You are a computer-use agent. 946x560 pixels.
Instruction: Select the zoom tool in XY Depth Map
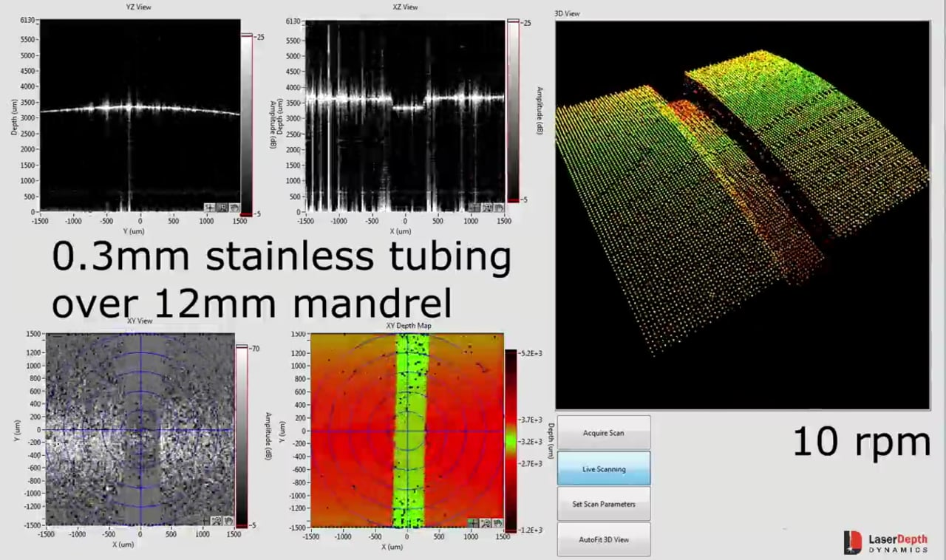point(486,522)
